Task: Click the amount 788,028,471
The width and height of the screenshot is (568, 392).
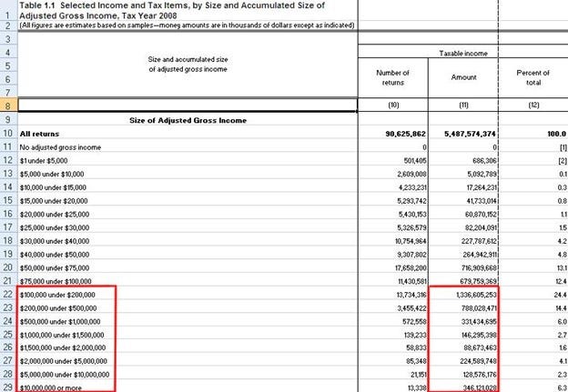Action: coord(479,308)
